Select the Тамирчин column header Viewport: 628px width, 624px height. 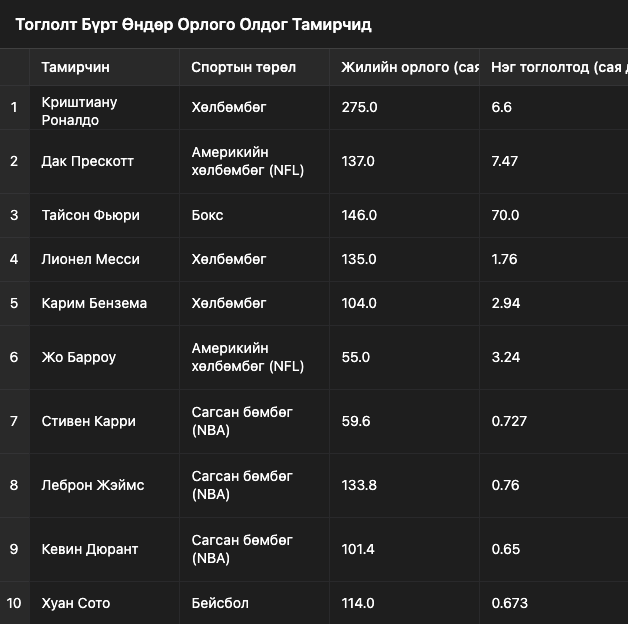pyautogui.click(x=105, y=67)
